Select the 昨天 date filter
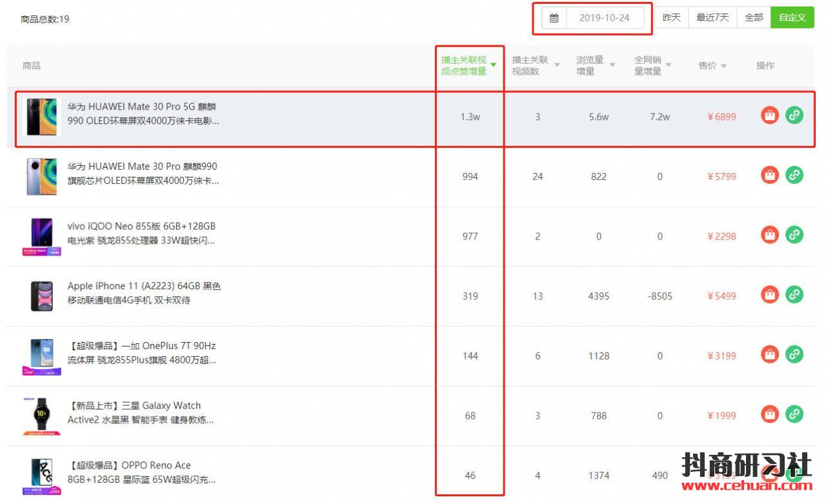This screenshot has height=504, width=826. click(x=671, y=18)
